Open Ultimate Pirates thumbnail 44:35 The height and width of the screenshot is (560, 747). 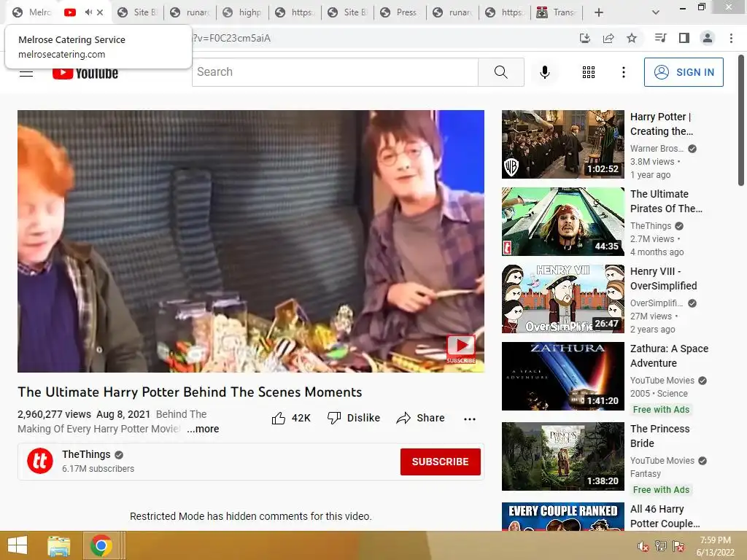[562, 222]
